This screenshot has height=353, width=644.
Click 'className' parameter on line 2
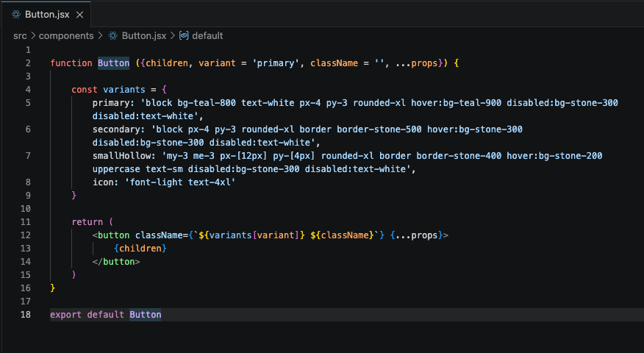click(x=334, y=63)
